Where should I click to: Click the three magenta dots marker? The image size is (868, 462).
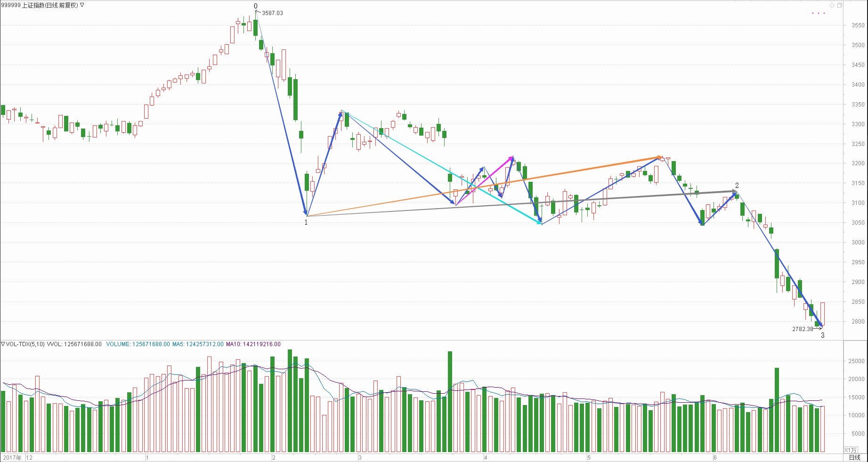pyautogui.click(x=819, y=13)
